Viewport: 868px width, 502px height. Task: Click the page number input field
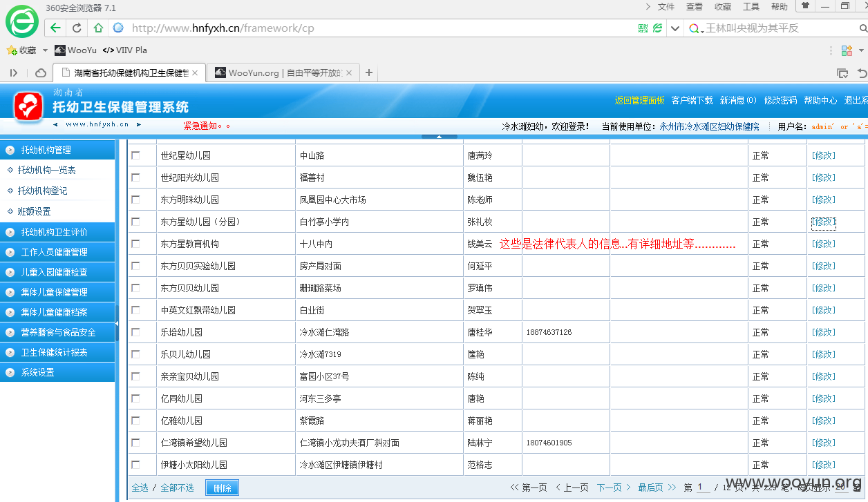(x=703, y=487)
